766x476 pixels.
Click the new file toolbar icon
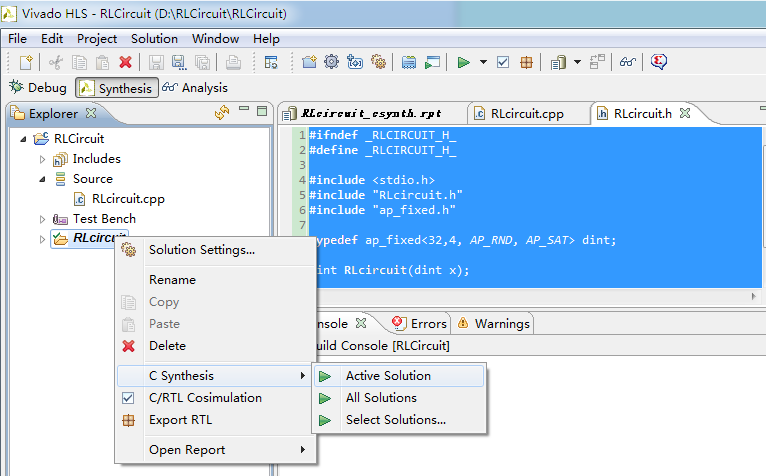coord(26,62)
